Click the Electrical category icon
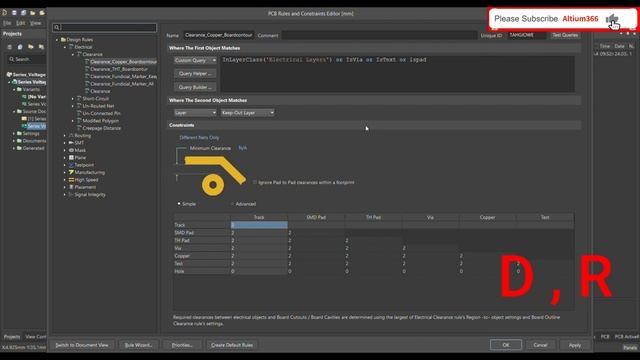 (71, 47)
